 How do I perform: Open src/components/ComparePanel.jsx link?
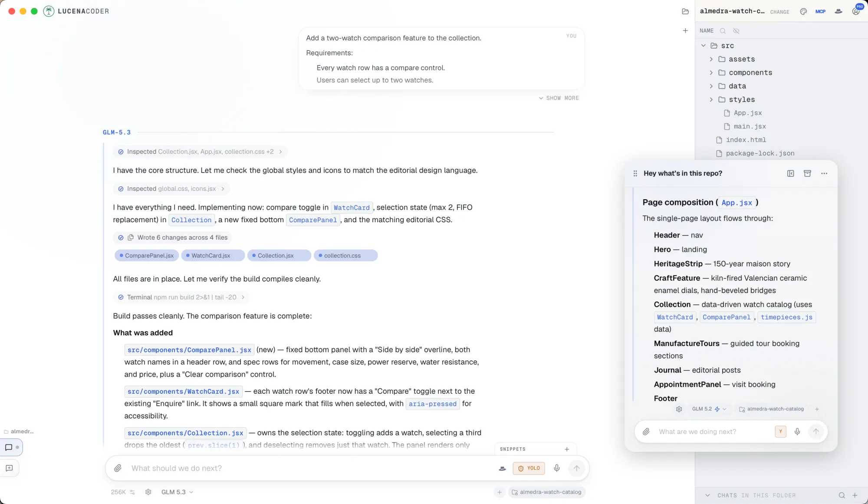[x=189, y=350]
